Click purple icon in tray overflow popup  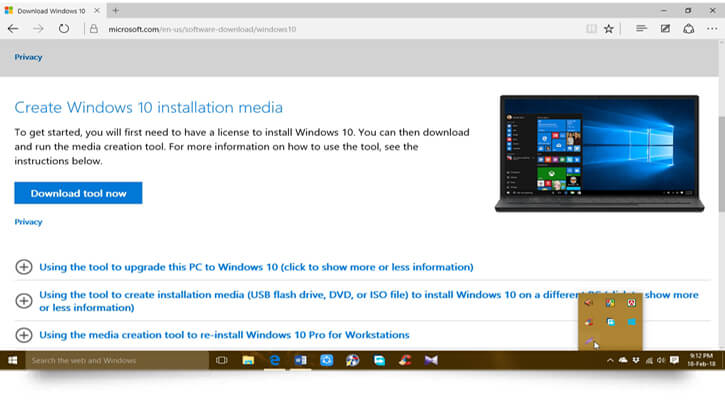point(589,342)
